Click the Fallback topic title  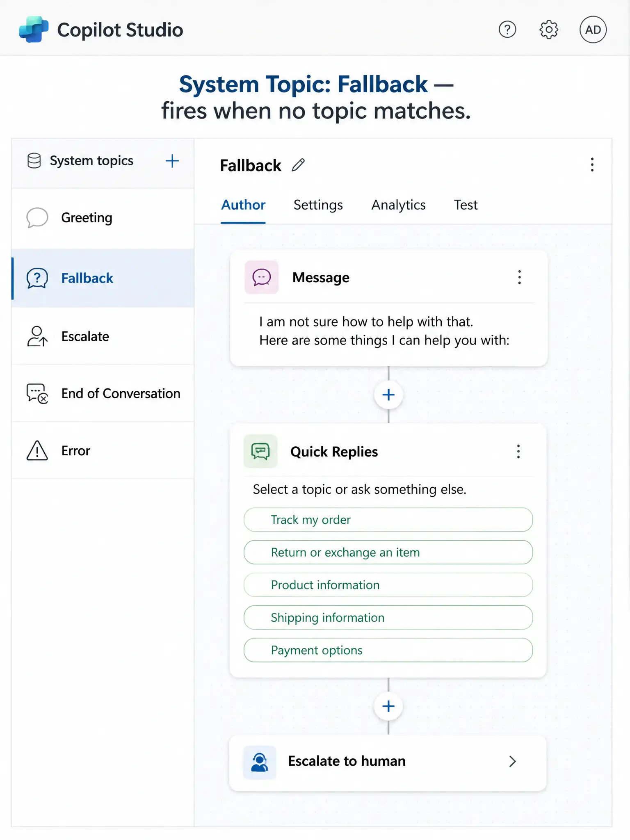[x=251, y=165]
